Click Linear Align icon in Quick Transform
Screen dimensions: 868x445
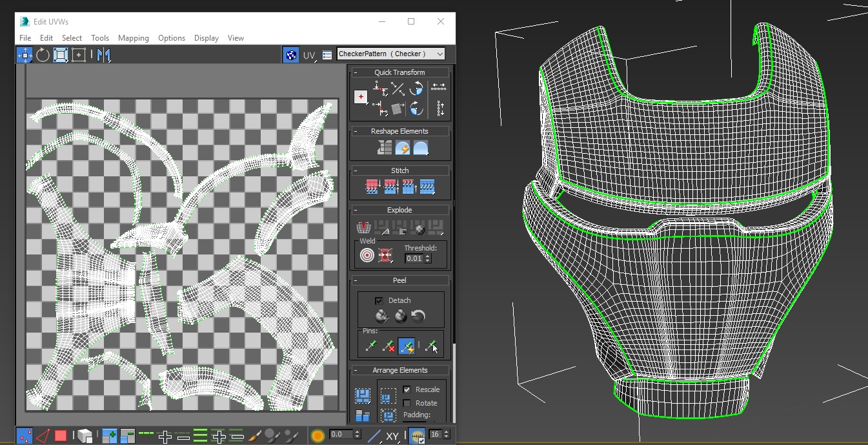click(398, 89)
